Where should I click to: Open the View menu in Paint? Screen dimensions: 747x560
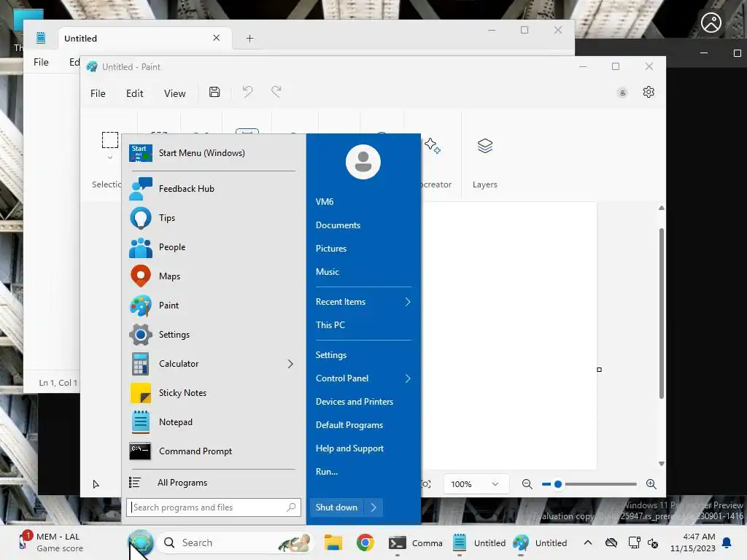point(175,93)
